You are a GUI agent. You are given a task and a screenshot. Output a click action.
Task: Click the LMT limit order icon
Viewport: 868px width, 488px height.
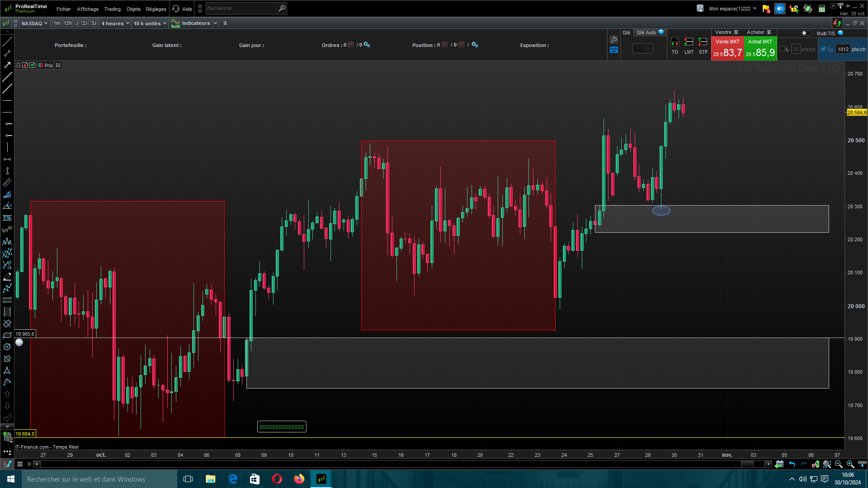(x=689, y=42)
